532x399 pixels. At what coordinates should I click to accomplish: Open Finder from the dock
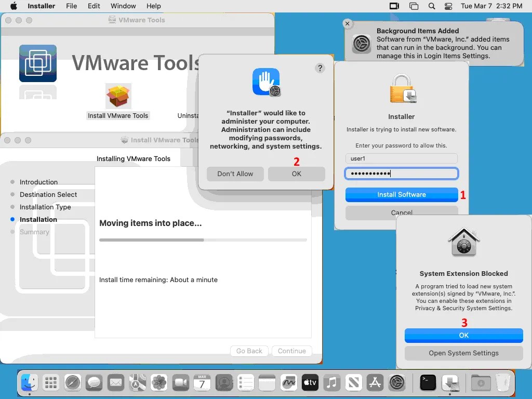tap(29, 383)
